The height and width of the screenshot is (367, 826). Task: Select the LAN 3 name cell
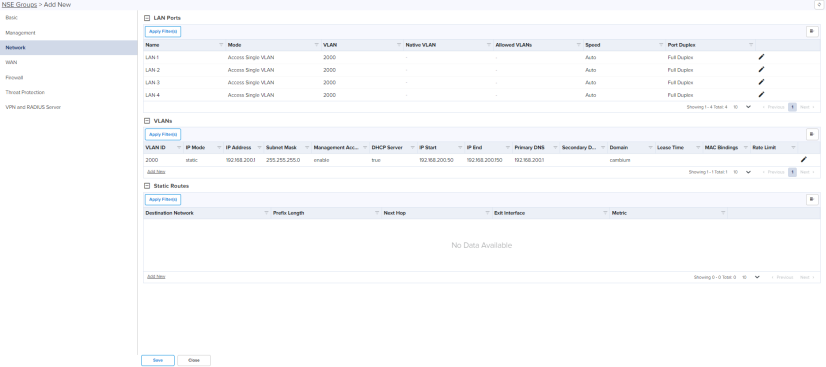tap(153, 82)
